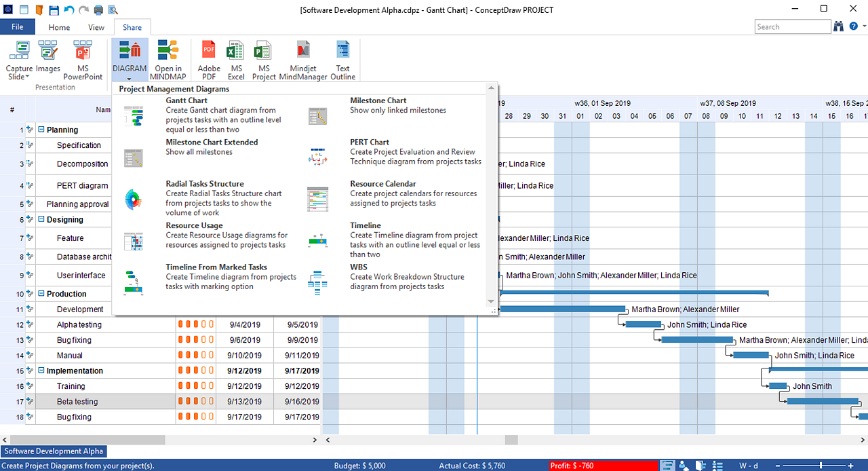Select Timeline From Marked Tasks option
Image resolution: width=868 pixels, height=471 pixels.
[x=210, y=282]
